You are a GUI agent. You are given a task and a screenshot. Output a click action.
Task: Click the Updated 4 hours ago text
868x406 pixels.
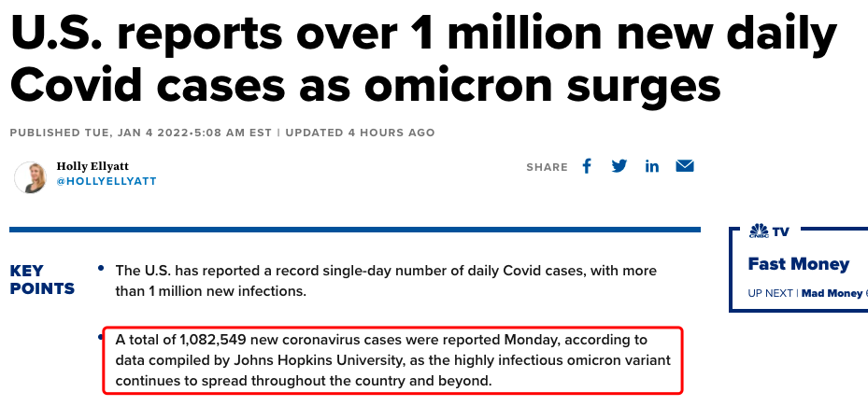point(360,133)
